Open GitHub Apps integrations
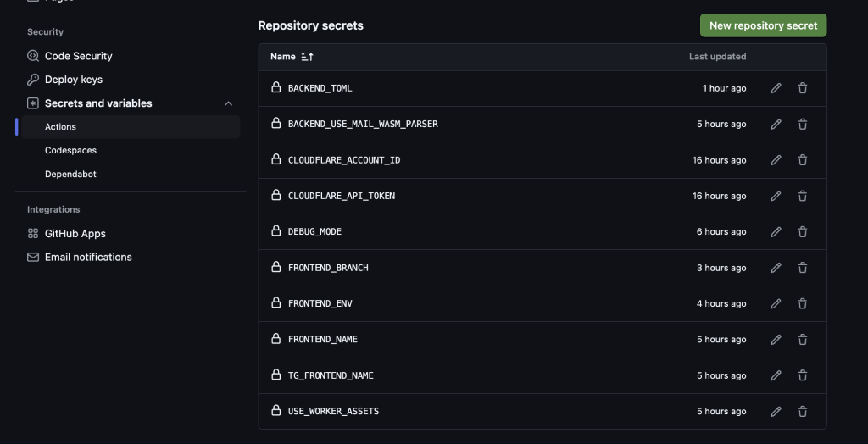The width and height of the screenshot is (868, 444). (x=75, y=233)
